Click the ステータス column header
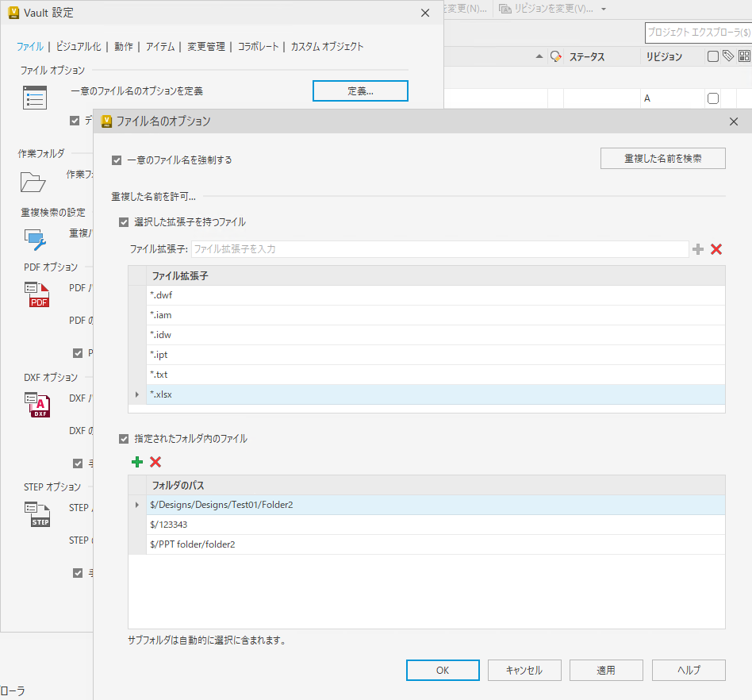 coord(601,56)
